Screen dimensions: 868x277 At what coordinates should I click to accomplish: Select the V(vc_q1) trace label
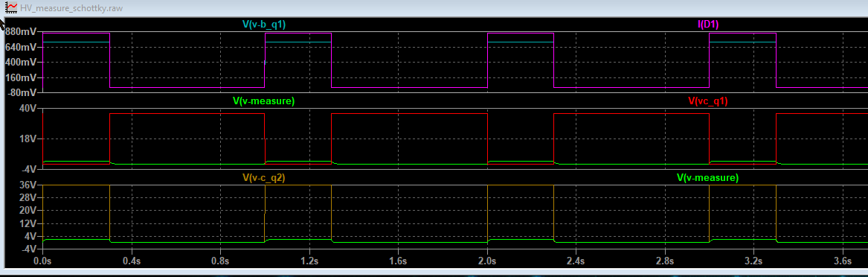point(707,101)
